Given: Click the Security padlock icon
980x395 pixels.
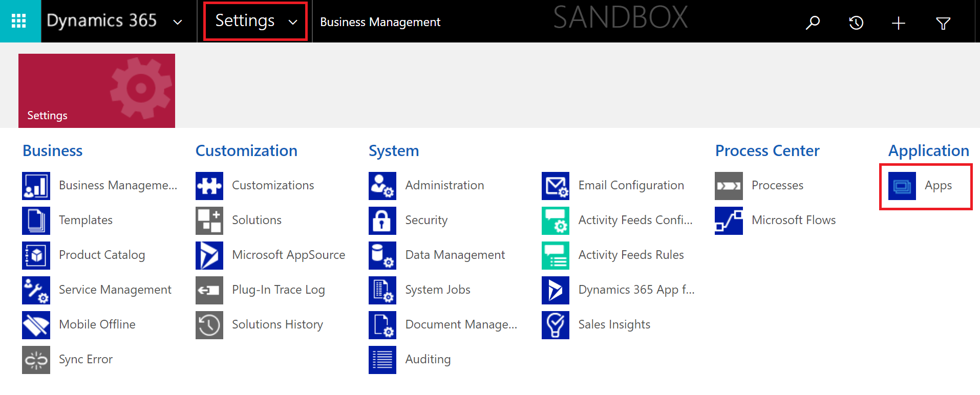Looking at the screenshot, I should click(382, 221).
